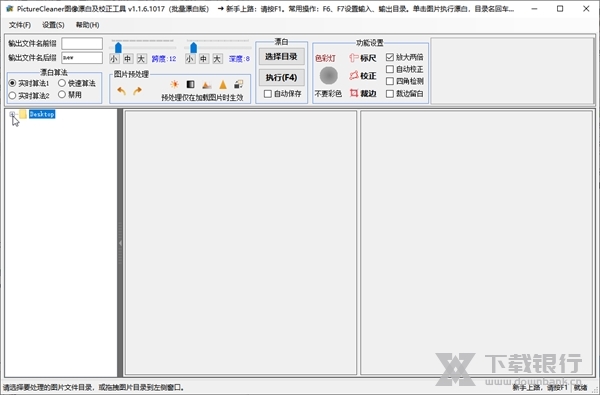600x395 pixels.
Task: Click the brightness sun preprocessing icon
Action: tap(174, 85)
